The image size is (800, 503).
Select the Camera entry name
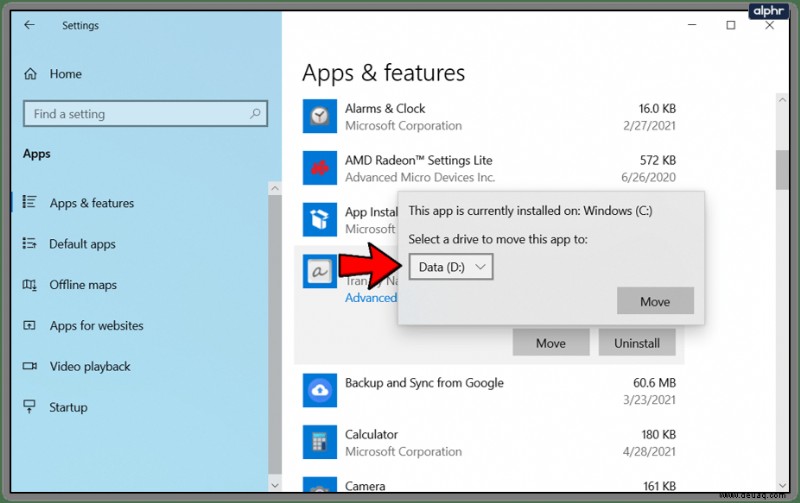coord(365,486)
